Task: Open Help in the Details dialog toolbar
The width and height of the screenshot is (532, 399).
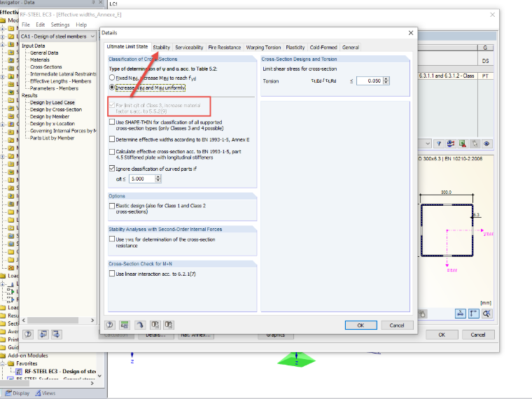Action: click(110, 325)
